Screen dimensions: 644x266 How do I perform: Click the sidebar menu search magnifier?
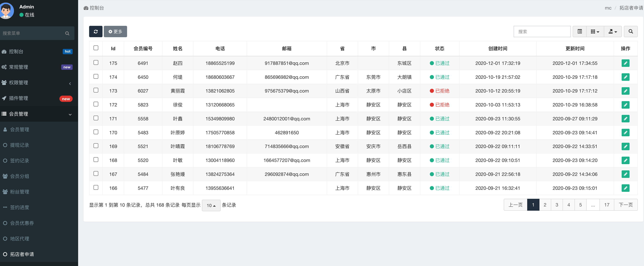tap(67, 33)
